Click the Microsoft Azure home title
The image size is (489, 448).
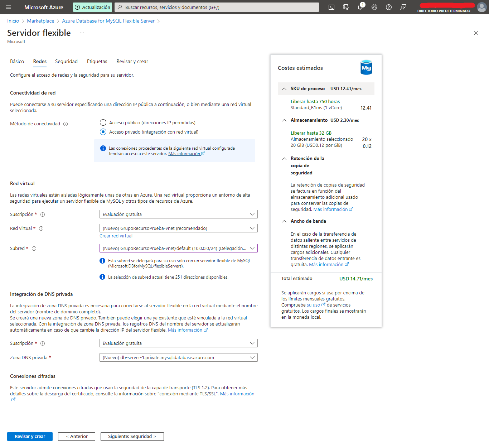(x=44, y=7)
